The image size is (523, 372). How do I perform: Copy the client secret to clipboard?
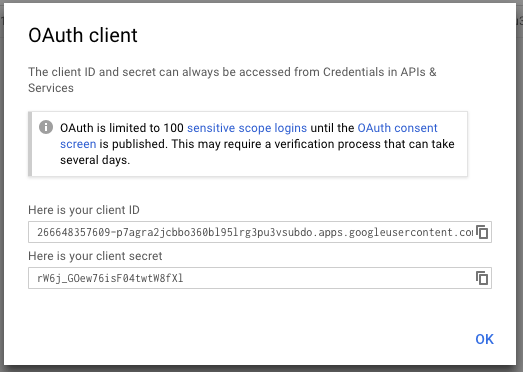click(x=482, y=278)
